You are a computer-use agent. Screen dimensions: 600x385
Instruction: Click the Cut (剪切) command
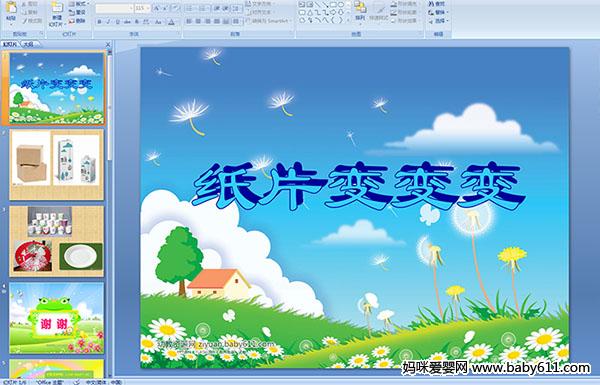pyautogui.click(x=30, y=4)
